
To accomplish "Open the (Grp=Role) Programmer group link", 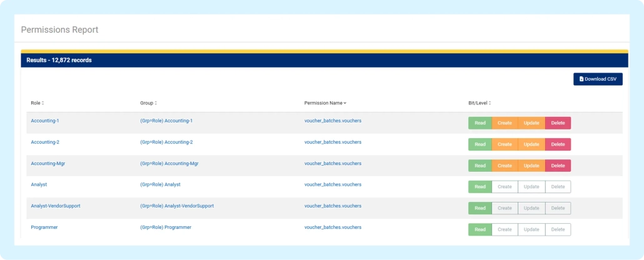I will tap(166, 227).
